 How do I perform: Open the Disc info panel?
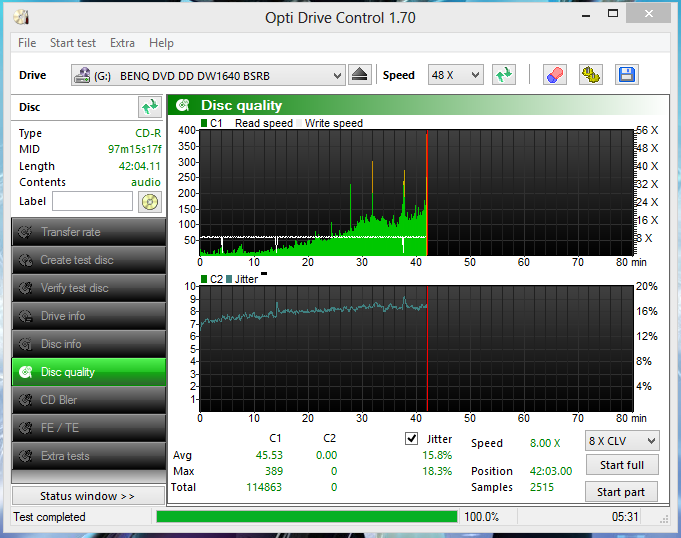(89, 344)
